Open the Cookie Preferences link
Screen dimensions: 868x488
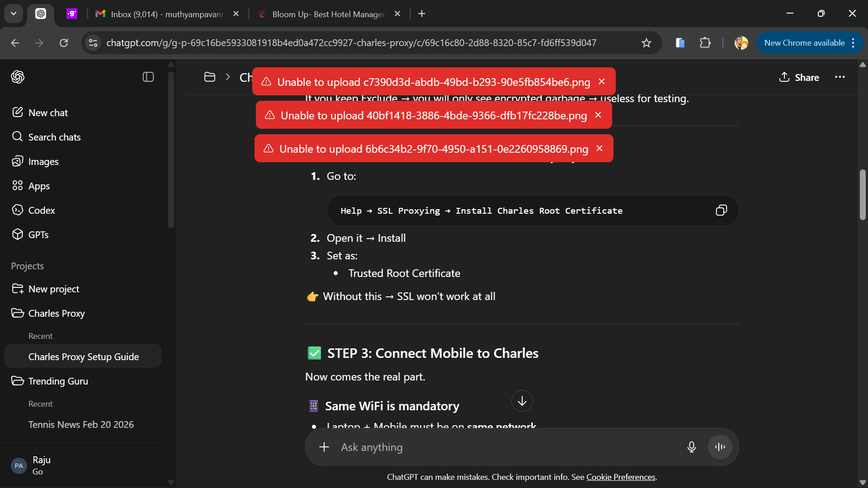621,477
